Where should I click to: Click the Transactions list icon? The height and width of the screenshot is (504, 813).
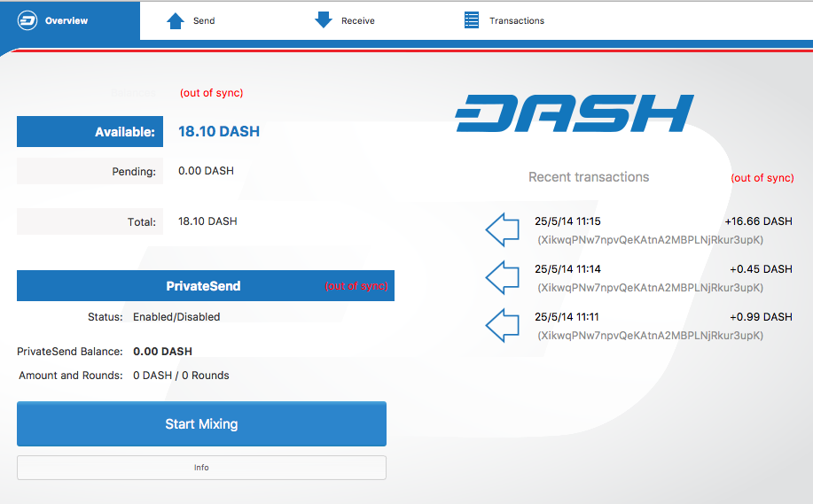point(472,20)
